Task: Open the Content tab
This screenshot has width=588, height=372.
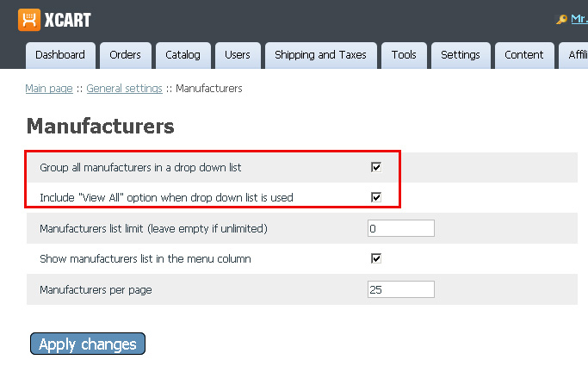Action: [x=523, y=55]
